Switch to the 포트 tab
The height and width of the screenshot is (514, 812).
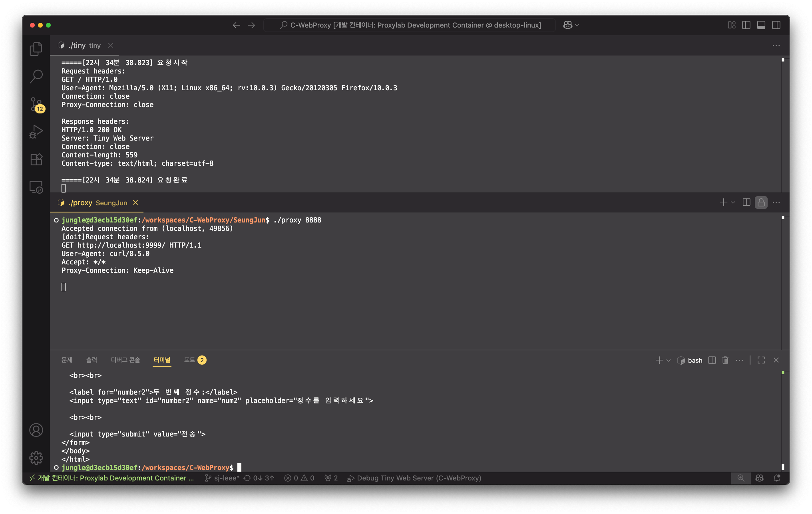[x=189, y=360]
